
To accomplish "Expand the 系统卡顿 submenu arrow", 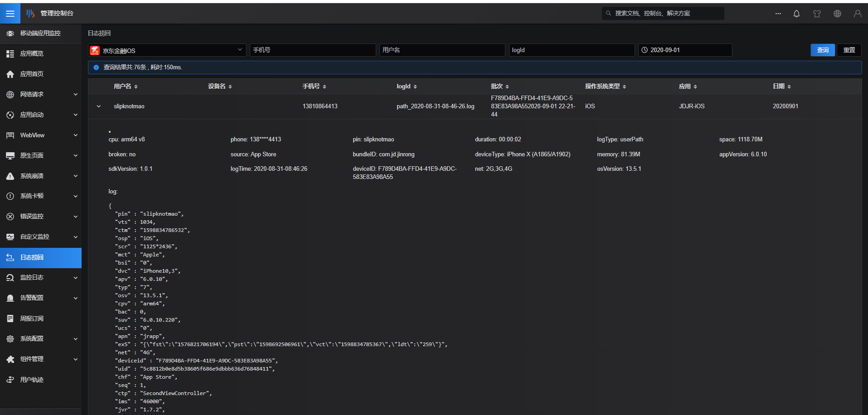I will 76,196.
